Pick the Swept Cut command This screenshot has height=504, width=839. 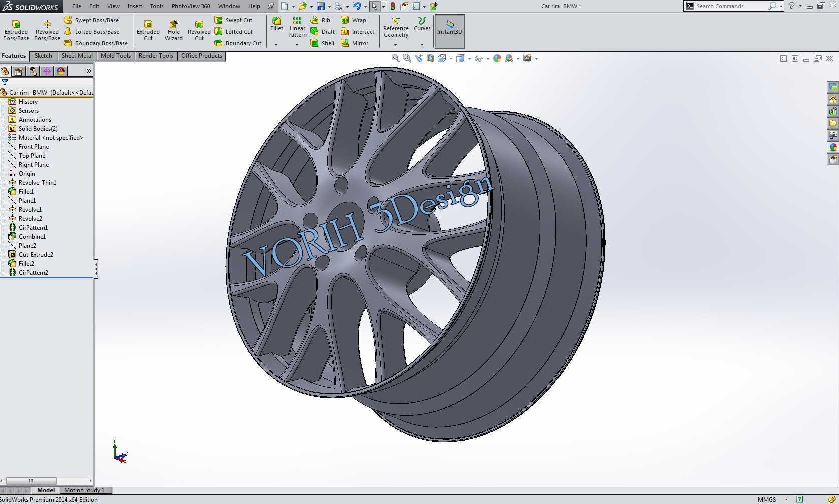(x=233, y=20)
